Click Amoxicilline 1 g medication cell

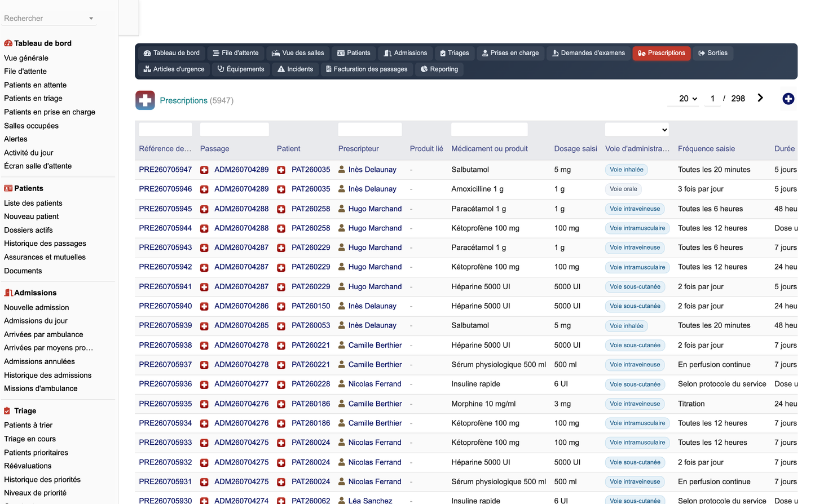coord(477,189)
